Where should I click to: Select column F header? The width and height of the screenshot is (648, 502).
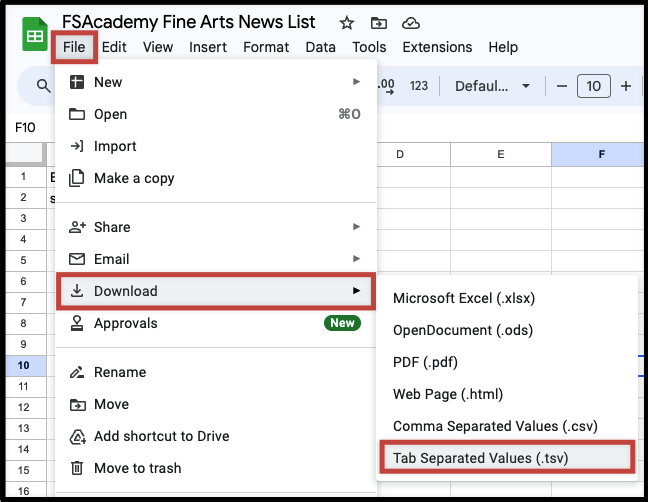(x=598, y=155)
